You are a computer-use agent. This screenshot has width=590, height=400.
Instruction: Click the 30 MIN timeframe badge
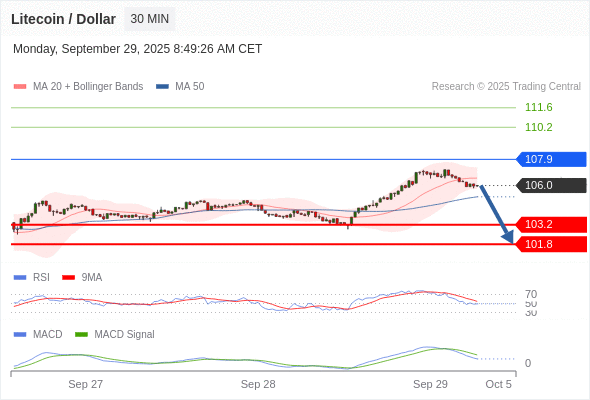149,19
